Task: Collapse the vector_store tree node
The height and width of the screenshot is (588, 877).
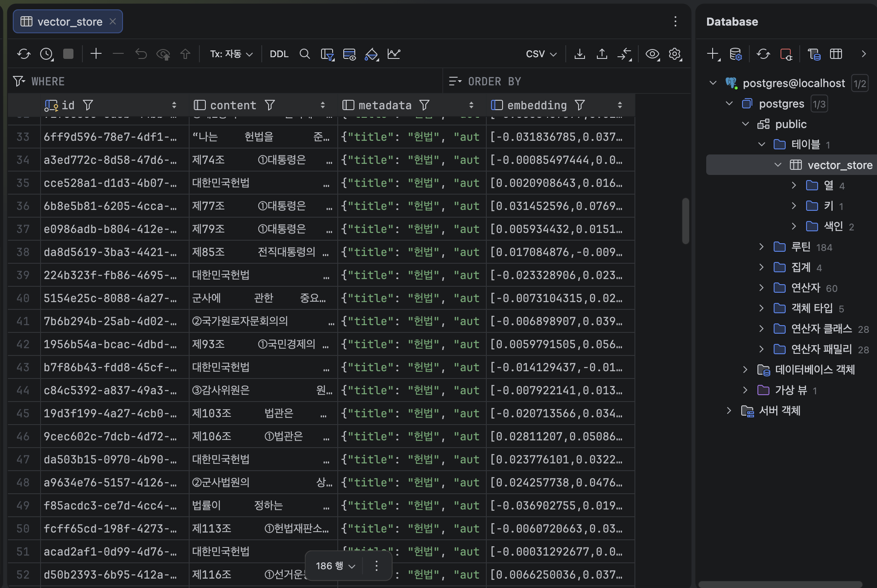Action: click(x=778, y=165)
